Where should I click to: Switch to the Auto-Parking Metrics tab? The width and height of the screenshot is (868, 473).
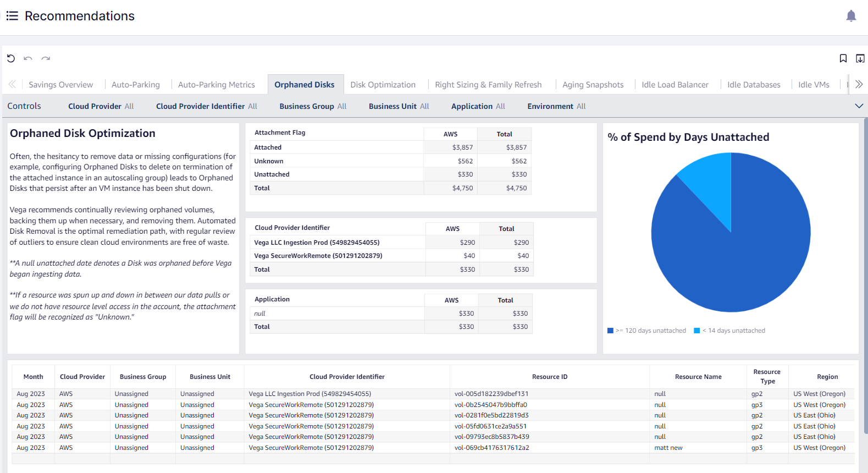(x=217, y=85)
